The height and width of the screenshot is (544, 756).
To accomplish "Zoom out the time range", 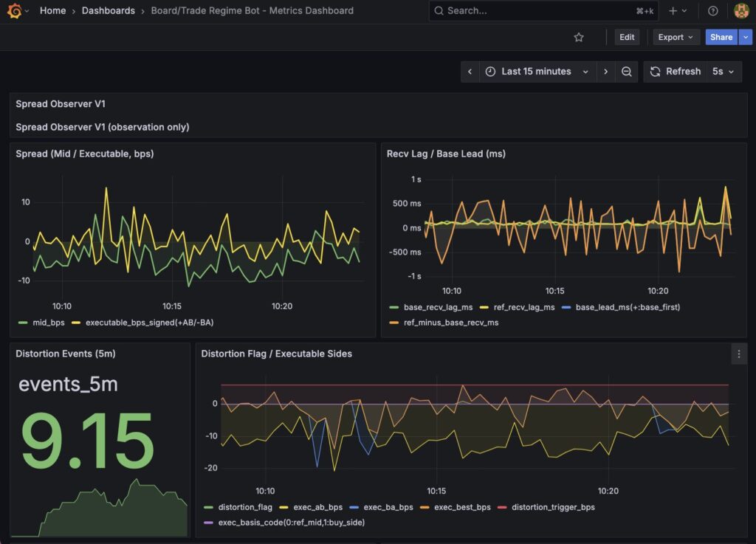I will point(626,72).
